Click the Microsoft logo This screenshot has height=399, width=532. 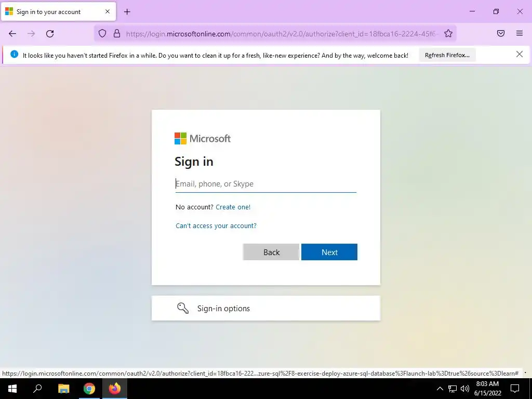tap(203, 138)
